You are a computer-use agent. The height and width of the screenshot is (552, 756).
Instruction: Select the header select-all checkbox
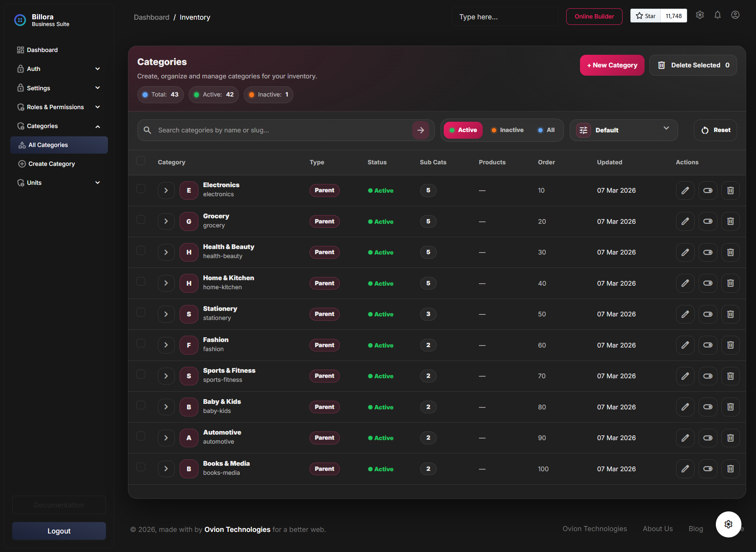(x=141, y=161)
